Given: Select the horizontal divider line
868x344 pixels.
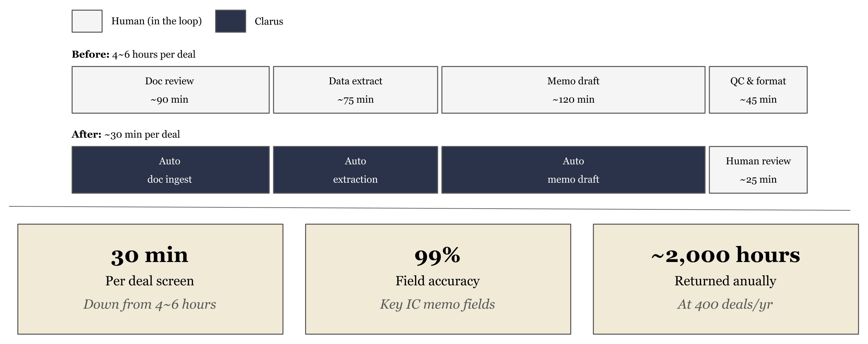Looking at the screenshot, I should [x=429, y=208].
